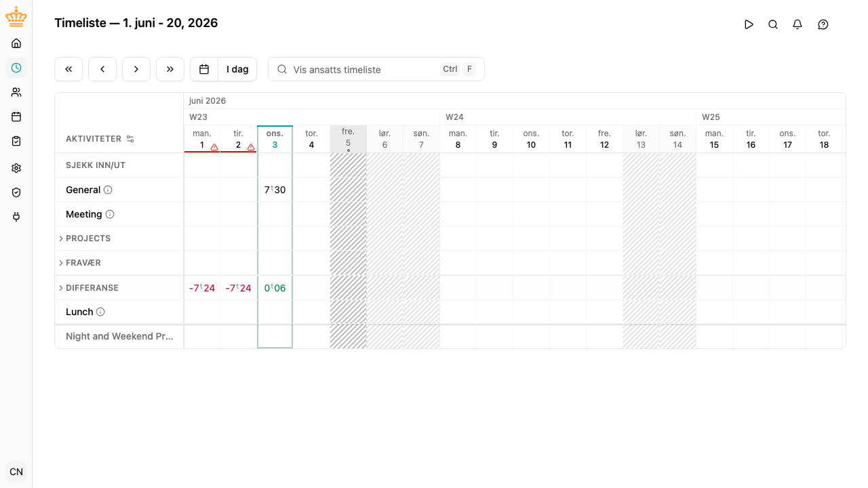Viewport: 868px width, 488px height.
Task: Open the Aktiviteter filter settings icon
Action: click(130, 139)
